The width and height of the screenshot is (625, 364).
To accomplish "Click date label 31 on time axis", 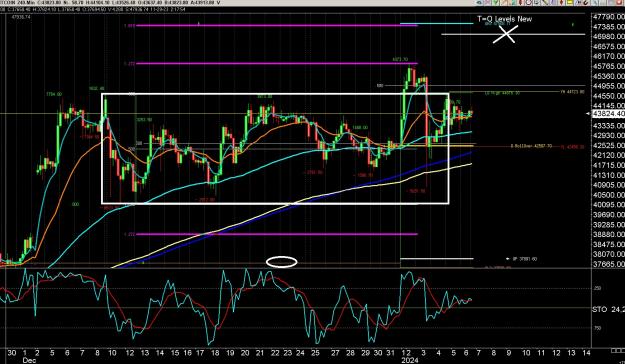I will tap(391, 353).
